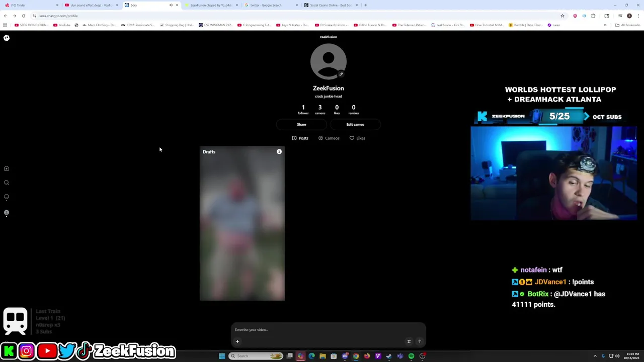Open the C Programming Tut bookmark
This screenshot has width=644, height=362.
[254, 25]
